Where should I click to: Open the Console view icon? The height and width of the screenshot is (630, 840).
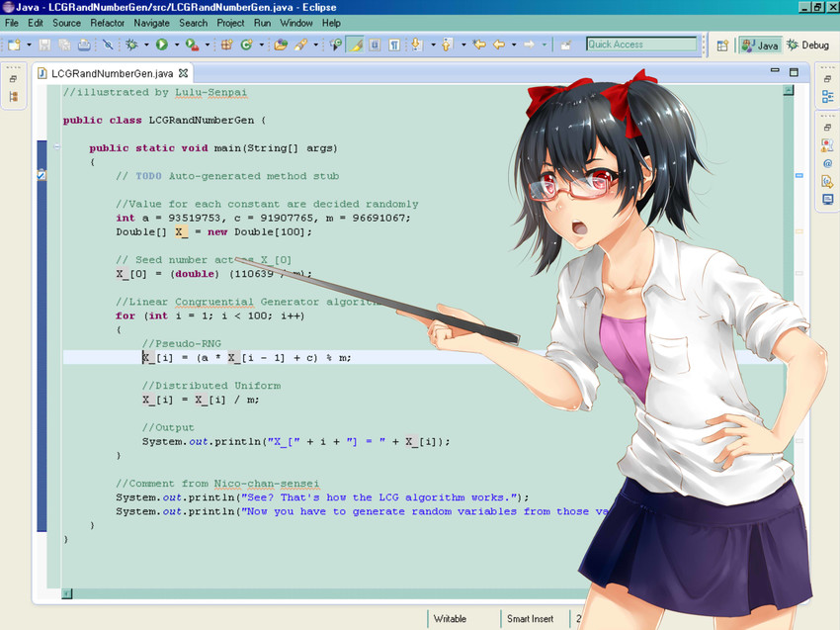(x=827, y=199)
